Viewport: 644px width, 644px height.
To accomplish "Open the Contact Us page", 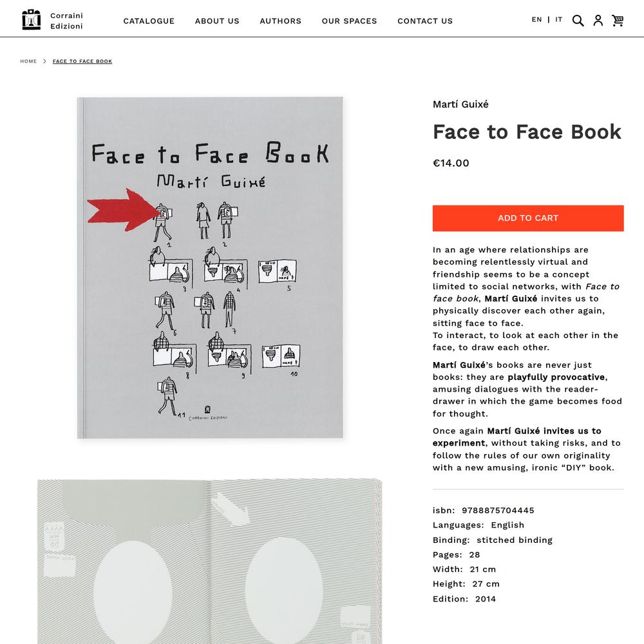I will pyautogui.click(x=425, y=21).
